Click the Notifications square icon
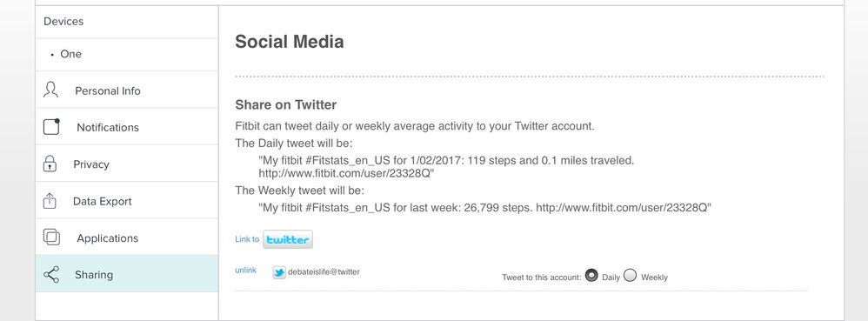Image resolution: width=868 pixels, height=321 pixels. [51, 127]
